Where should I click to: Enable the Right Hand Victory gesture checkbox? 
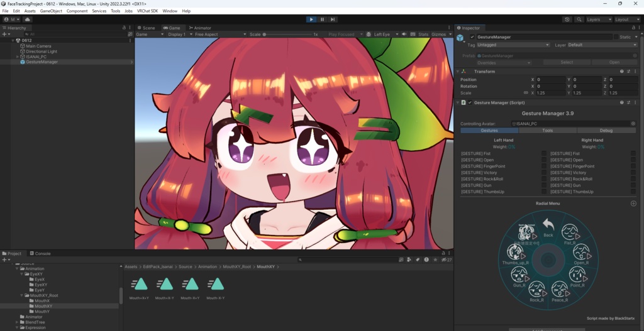click(633, 173)
